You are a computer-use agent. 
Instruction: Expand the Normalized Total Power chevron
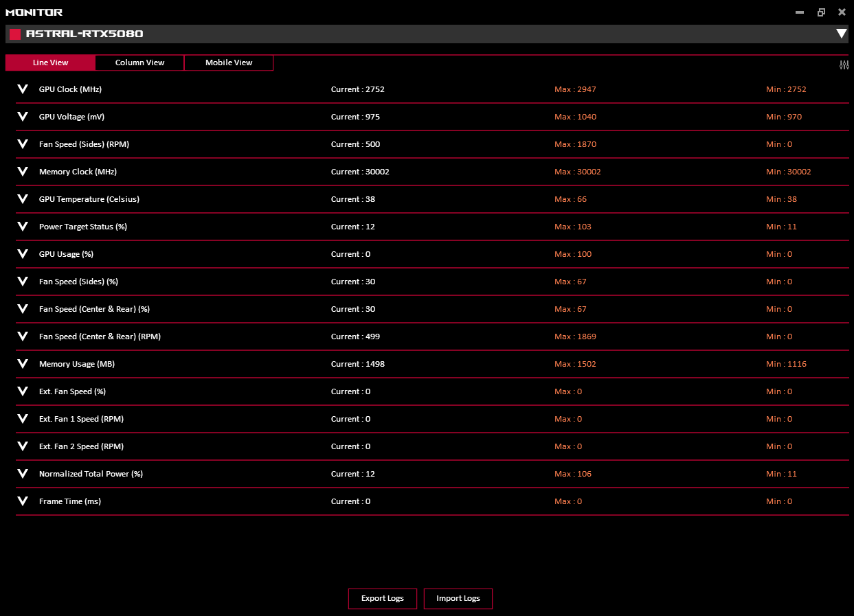(23, 474)
